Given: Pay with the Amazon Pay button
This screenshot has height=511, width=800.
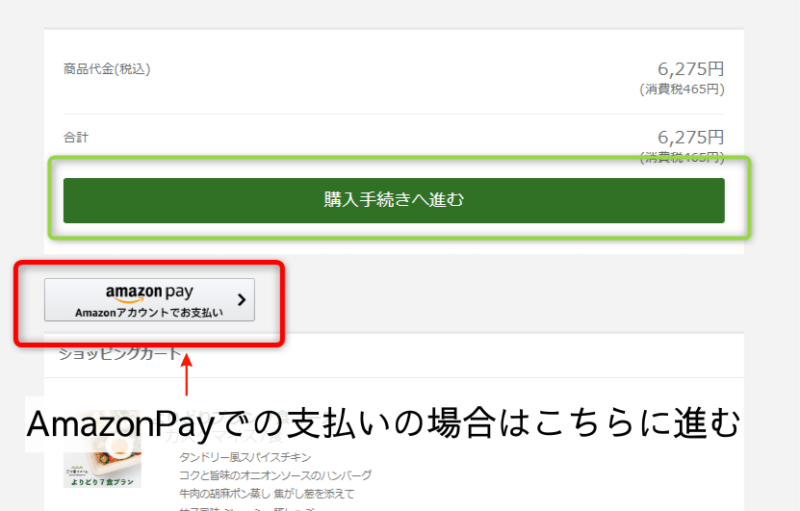Looking at the screenshot, I should [x=149, y=300].
